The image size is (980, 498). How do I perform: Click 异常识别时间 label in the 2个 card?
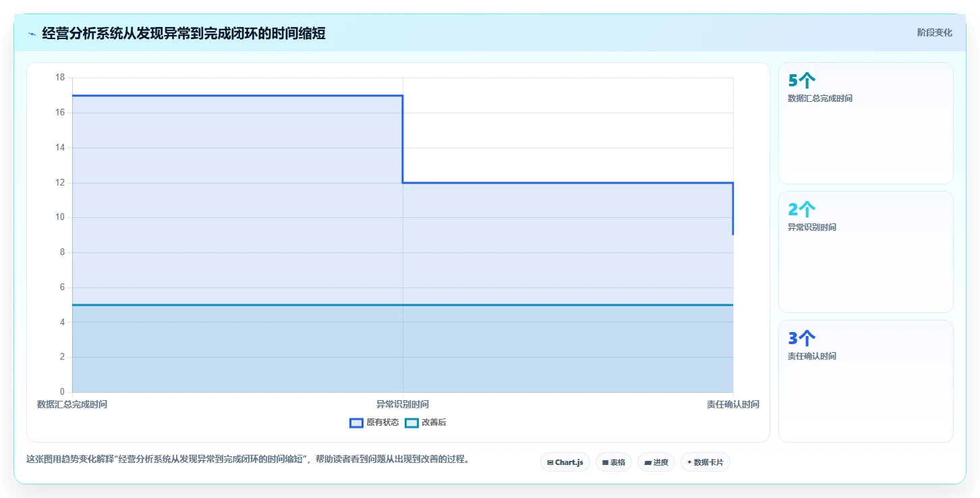(x=812, y=227)
